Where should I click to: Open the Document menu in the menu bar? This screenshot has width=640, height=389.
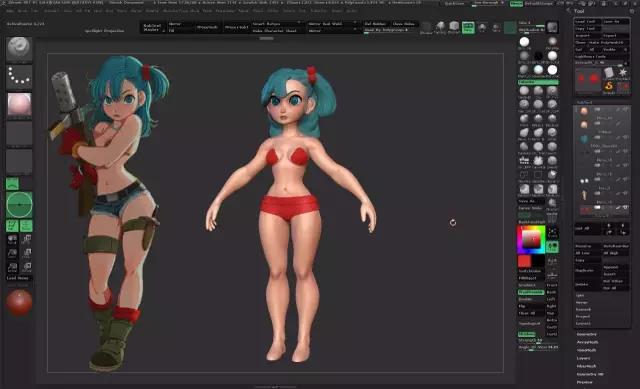pos(51,11)
